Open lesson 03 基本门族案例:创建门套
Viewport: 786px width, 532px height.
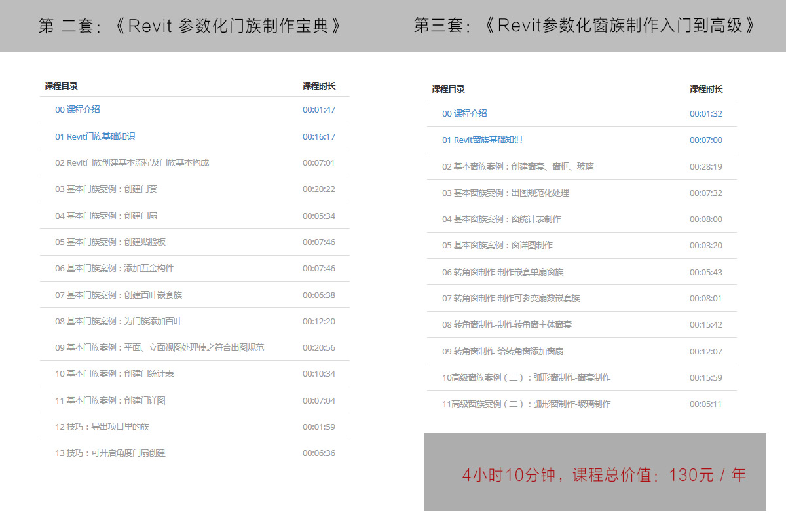106,189
